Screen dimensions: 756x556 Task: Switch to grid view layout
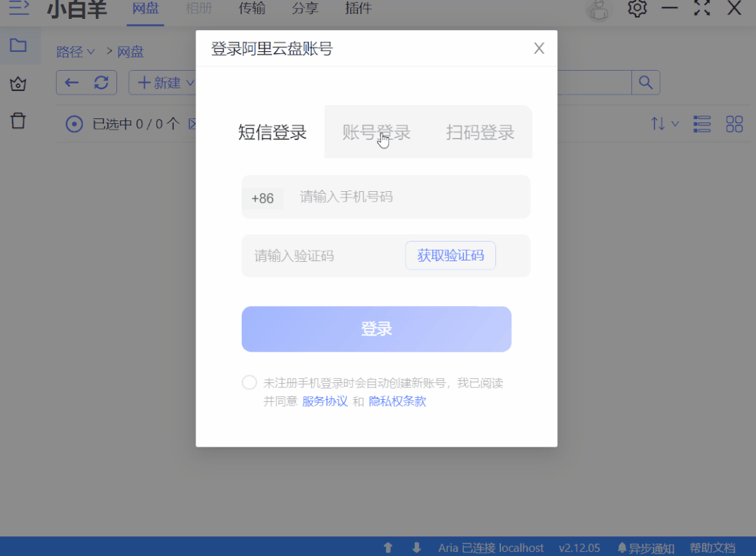tap(734, 124)
